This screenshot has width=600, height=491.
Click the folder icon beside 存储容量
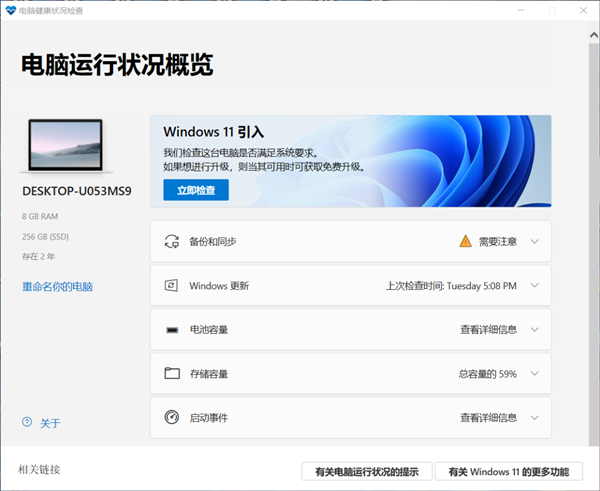172,373
